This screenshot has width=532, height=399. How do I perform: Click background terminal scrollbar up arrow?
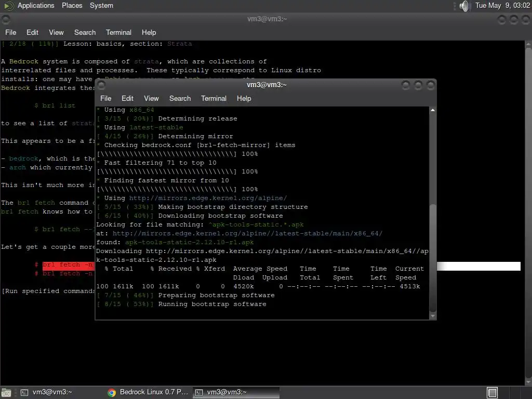pyautogui.click(x=528, y=44)
